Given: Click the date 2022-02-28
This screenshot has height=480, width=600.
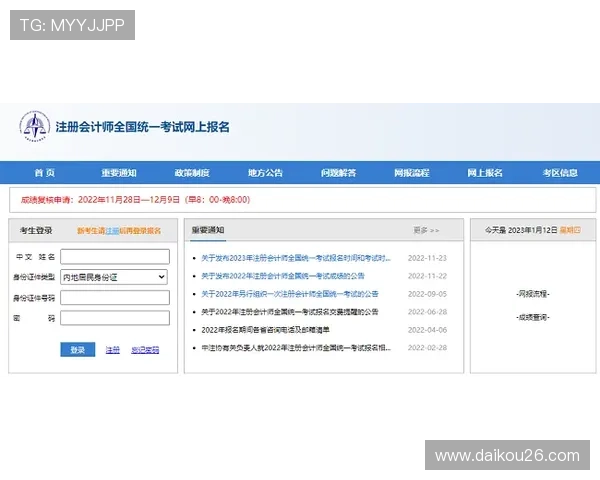Looking at the screenshot, I should 427,348.
